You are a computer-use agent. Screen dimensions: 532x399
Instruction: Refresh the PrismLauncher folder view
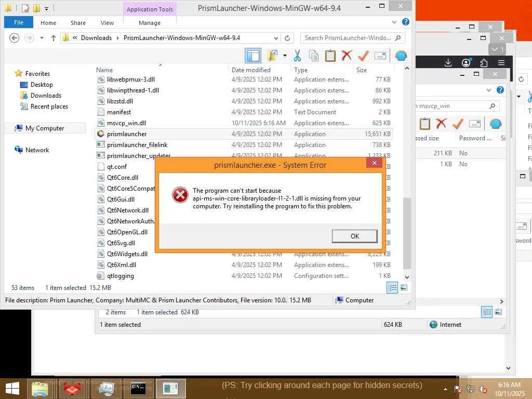(287, 38)
